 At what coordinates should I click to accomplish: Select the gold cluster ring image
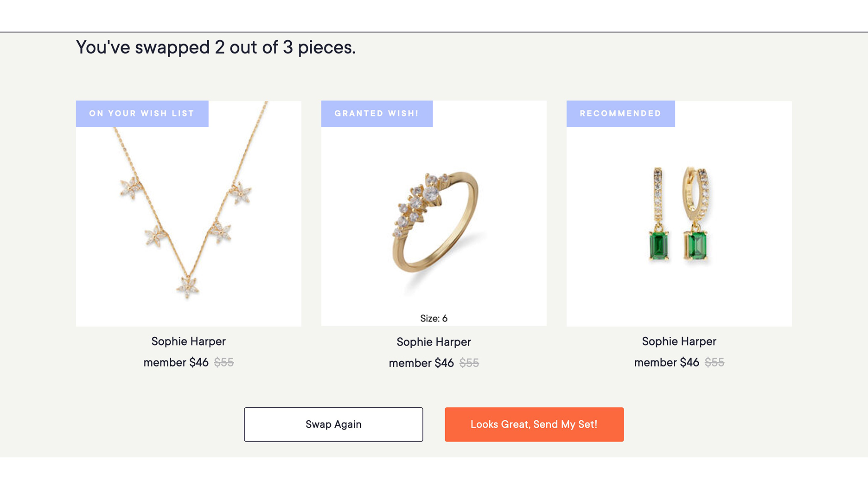pyautogui.click(x=434, y=223)
